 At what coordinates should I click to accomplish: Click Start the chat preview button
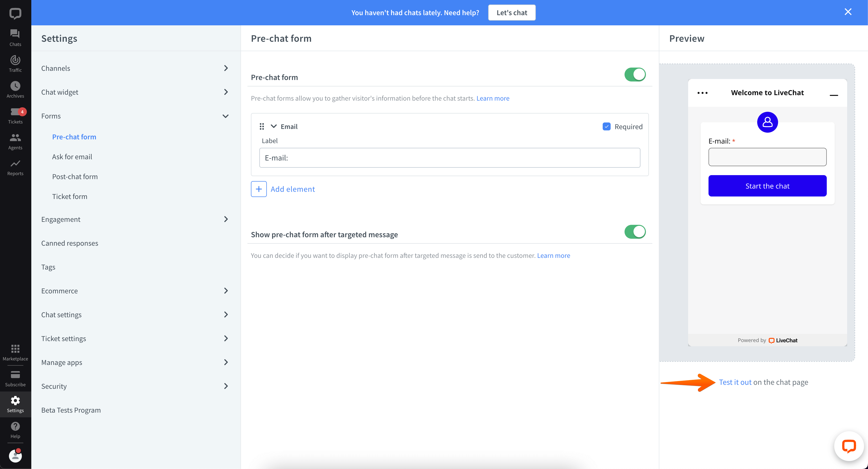(767, 186)
